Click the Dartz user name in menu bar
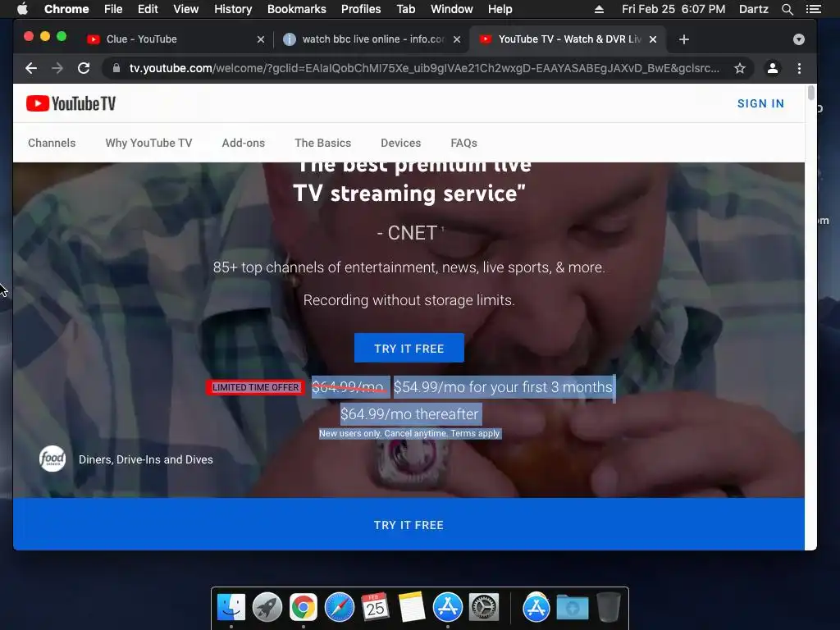840x630 pixels. coord(753,9)
